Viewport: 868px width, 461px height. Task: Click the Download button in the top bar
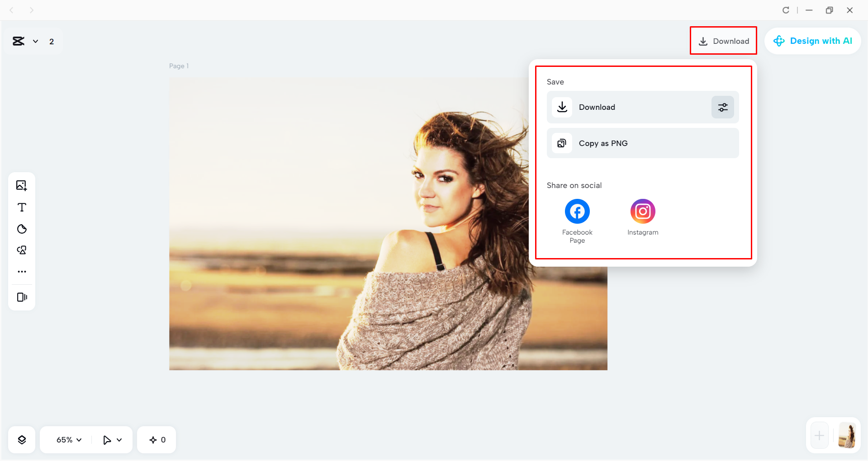point(723,41)
